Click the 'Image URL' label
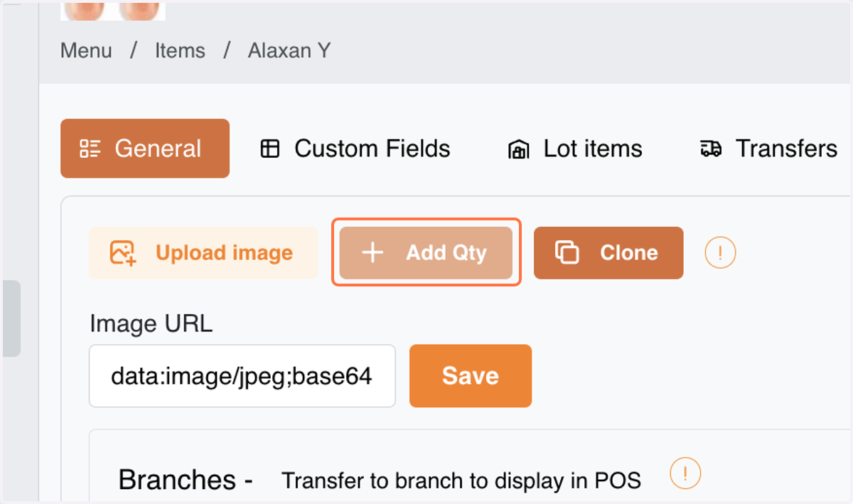853x504 pixels. [x=151, y=324]
